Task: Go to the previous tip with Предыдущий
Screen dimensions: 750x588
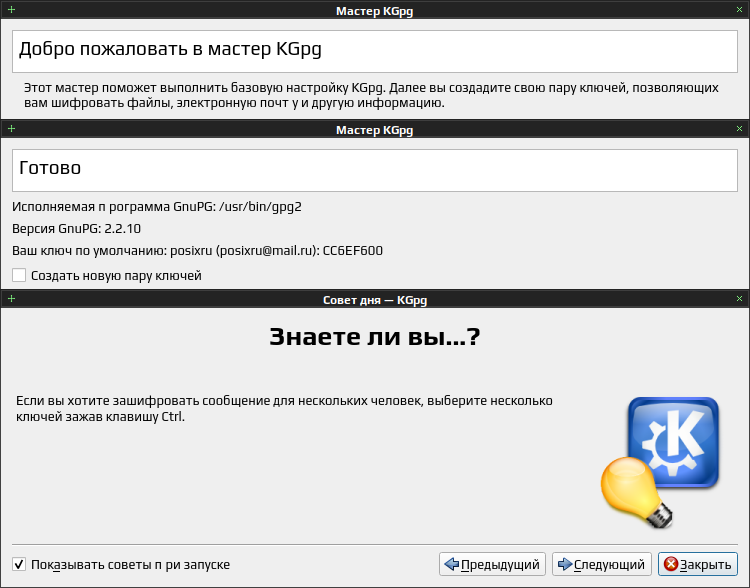Action: click(492, 564)
